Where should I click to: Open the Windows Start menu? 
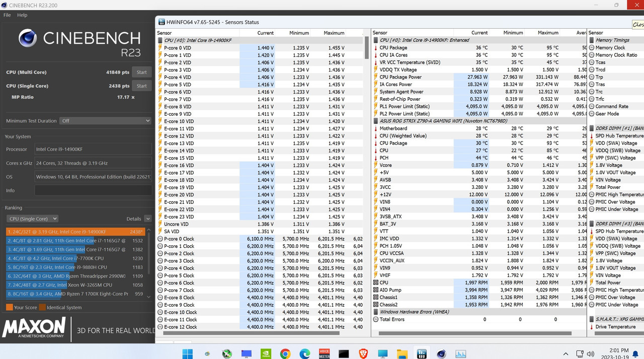pyautogui.click(x=188, y=353)
